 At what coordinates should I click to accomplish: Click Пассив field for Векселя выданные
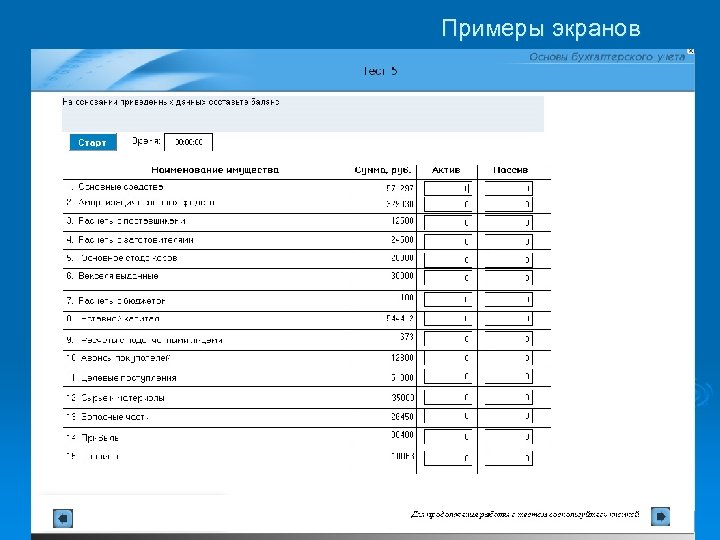coord(509,278)
